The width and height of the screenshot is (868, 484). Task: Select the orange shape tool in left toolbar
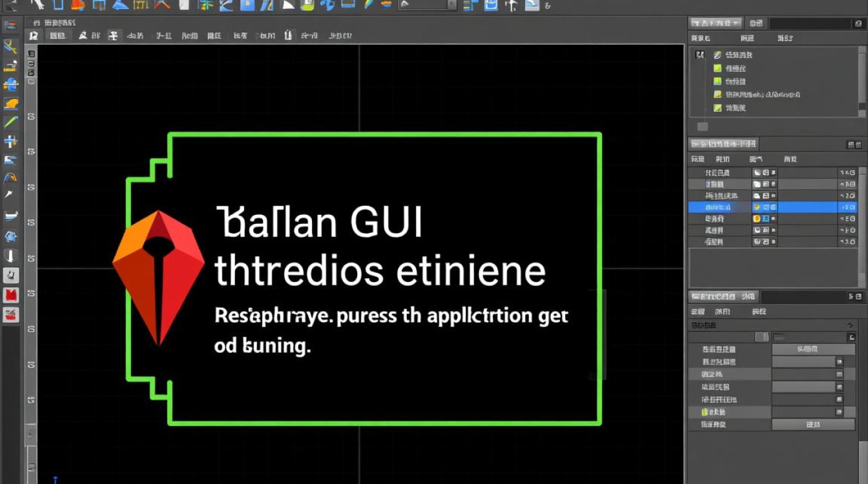pyautogui.click(x=11, y=103)
